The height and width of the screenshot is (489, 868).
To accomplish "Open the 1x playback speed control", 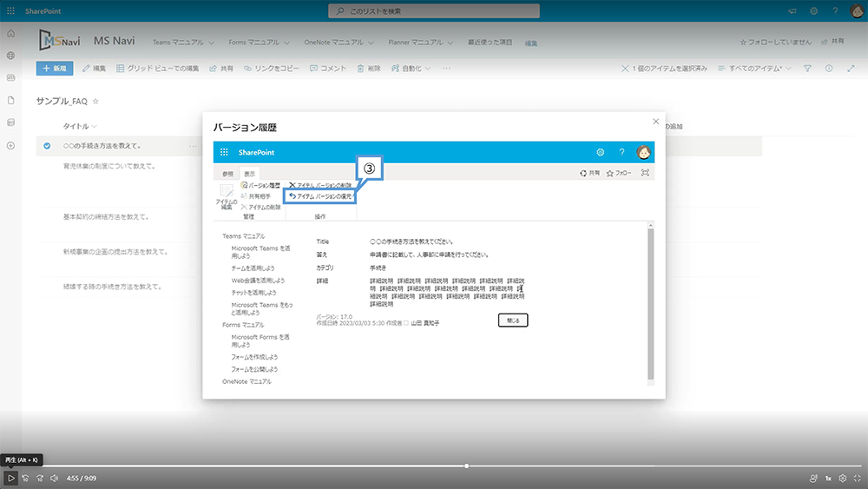I will [x=828, y=478].
